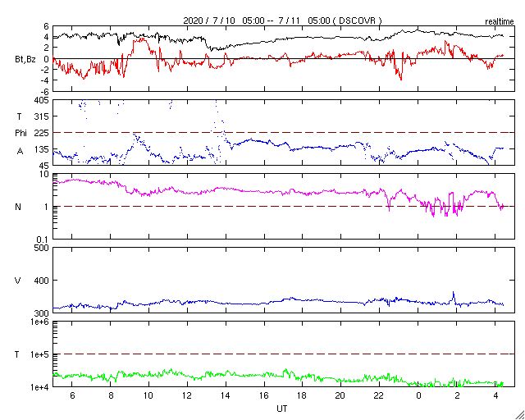The width and height of the screenshot is (525, 420).
Task: Click the 405 tick label on angle axis
Action: 40,100
